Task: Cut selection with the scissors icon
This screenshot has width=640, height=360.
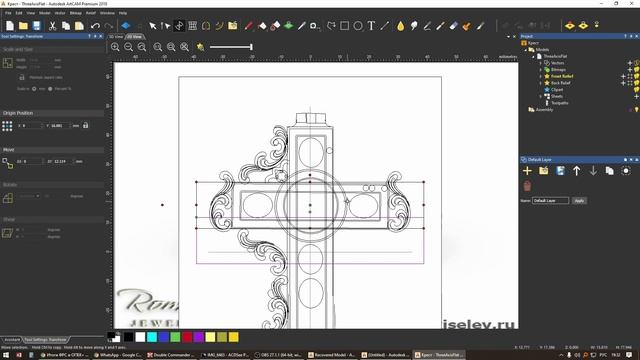Action: [53, 26]
